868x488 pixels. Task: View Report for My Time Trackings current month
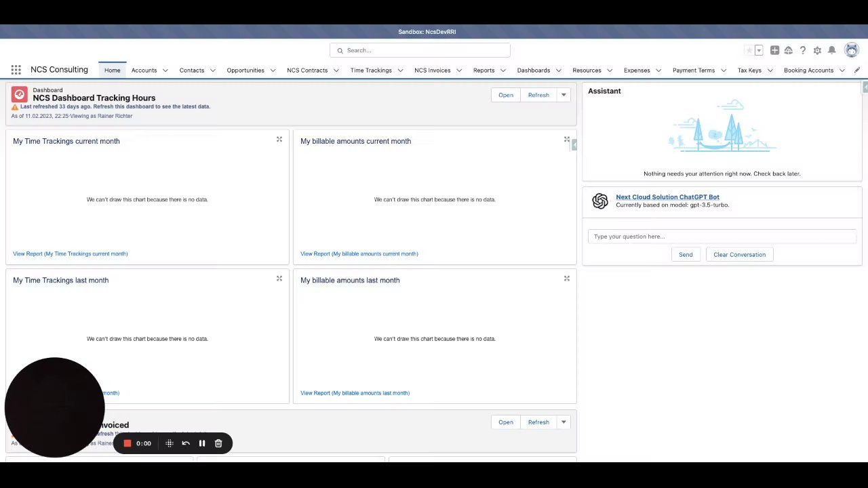pyautogui.click(x=71, y=253)
